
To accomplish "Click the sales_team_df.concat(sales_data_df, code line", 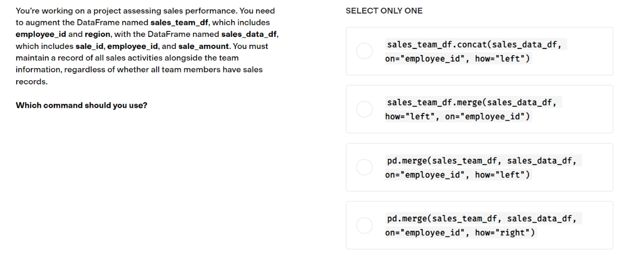I will 474,45.
